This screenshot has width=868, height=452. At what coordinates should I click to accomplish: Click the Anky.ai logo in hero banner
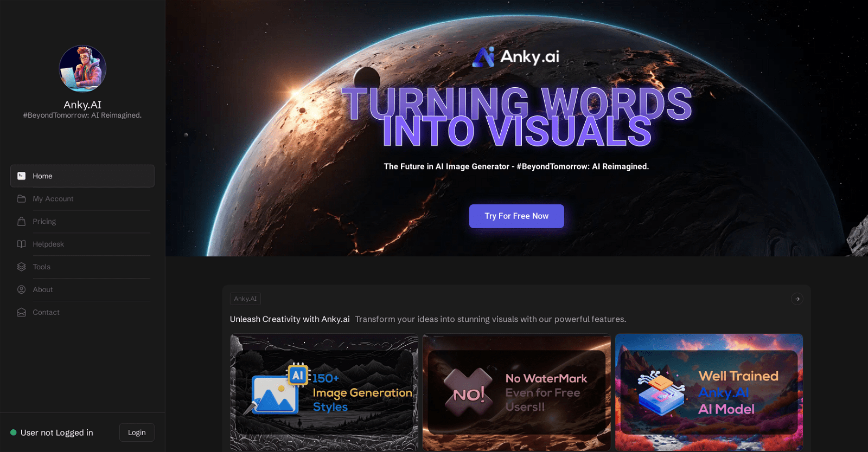pos(516,56)
